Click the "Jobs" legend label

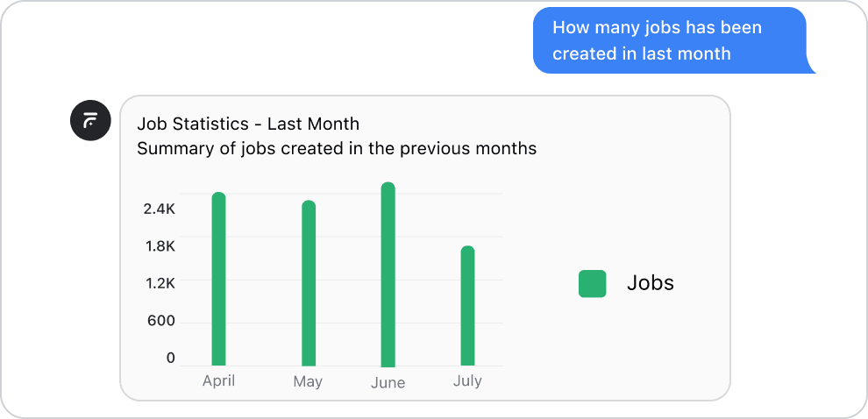point(651,283)
